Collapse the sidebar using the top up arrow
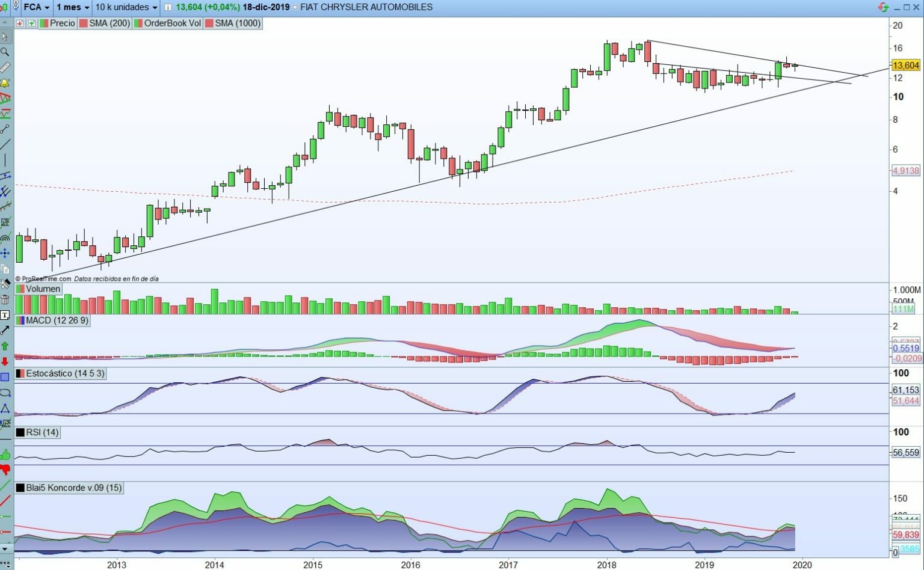The width and height of the screenshot is (924, 570). point(5,22)
